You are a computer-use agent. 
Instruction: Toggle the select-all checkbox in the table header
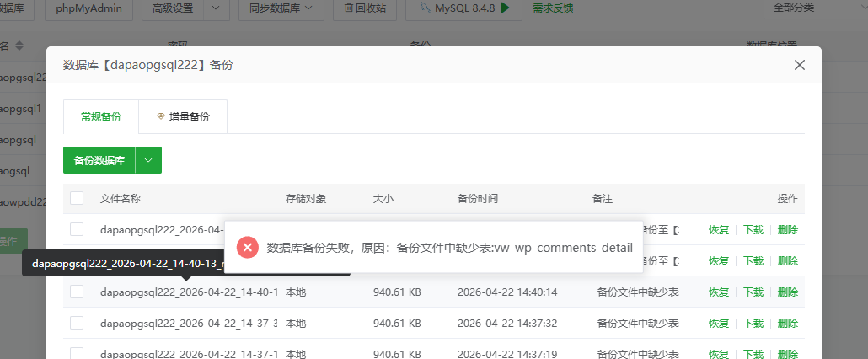77,198
